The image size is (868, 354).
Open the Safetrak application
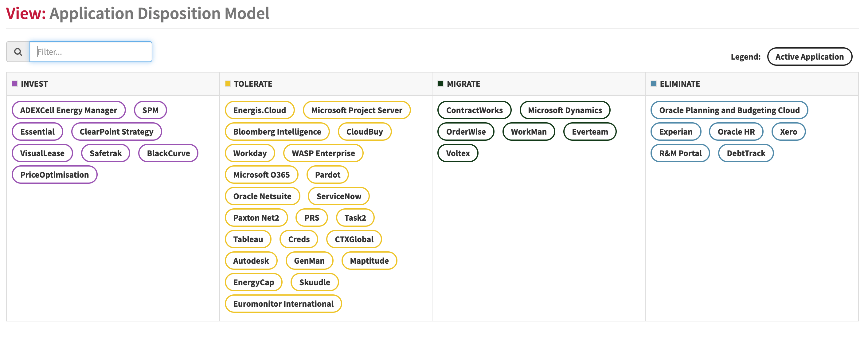coord(105,153)
